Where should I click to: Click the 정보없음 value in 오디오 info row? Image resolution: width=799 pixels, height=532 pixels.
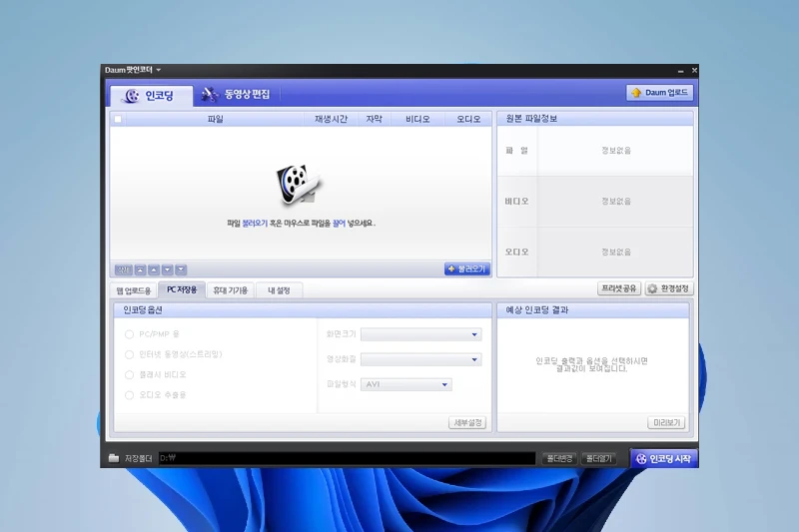coord(616,252)
